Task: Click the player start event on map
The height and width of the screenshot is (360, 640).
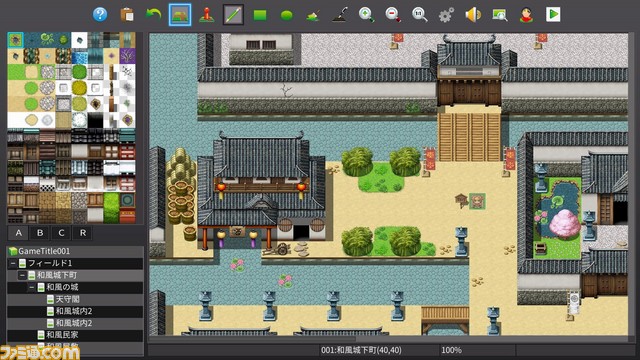Action: coord(477,201)
